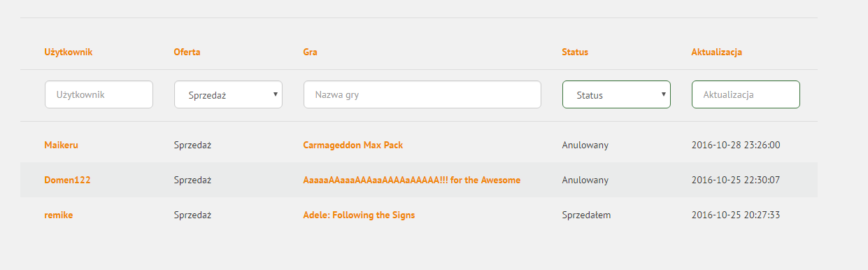The image size is (868, 270).
Task: Open AaaaaAAaaaAAAaaAAAAaAAAAA!!! for the Awesome link
Action: pyautogui.click(x=411, y=180)
